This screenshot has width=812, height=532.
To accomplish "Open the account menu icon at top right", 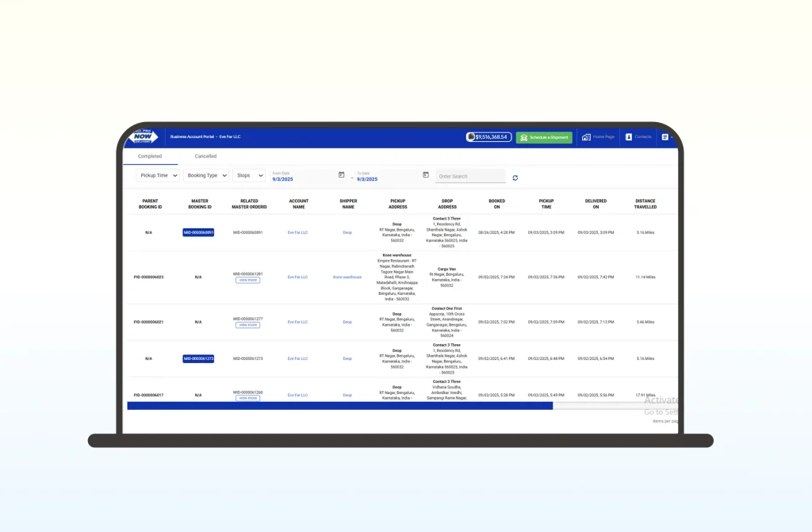I will [x=665, y=137].
